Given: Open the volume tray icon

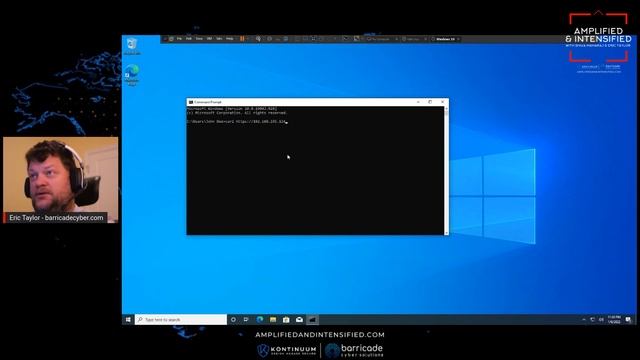Looking at the screenshot, I should [601, 320].
